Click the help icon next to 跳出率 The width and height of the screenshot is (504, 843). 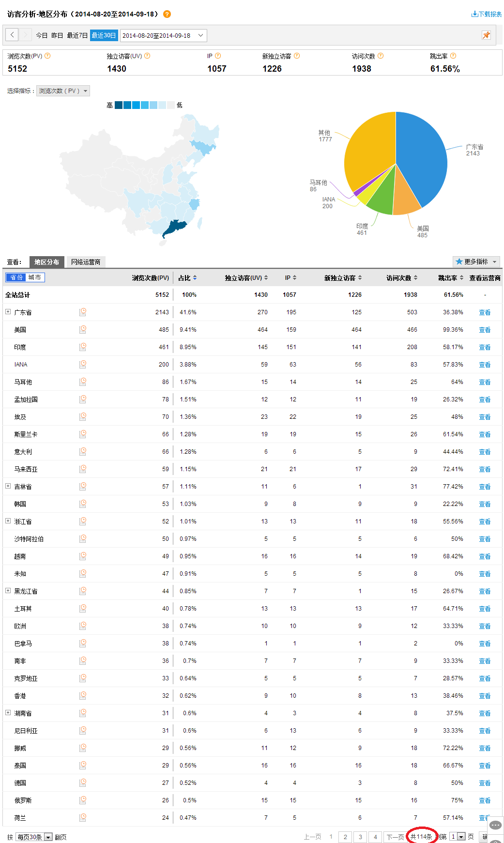coord(453,56)
